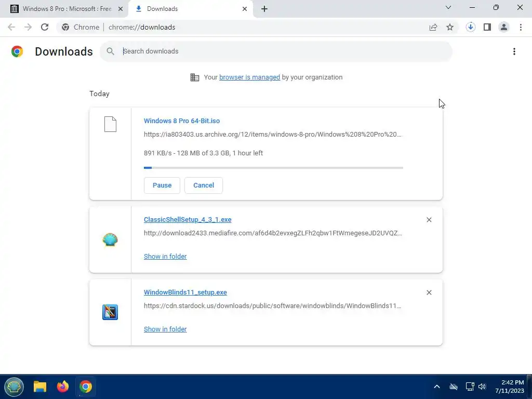Viewport: 532px width, 399px height.
Task: Open a new tab with plus button
Action: (264, 9)
